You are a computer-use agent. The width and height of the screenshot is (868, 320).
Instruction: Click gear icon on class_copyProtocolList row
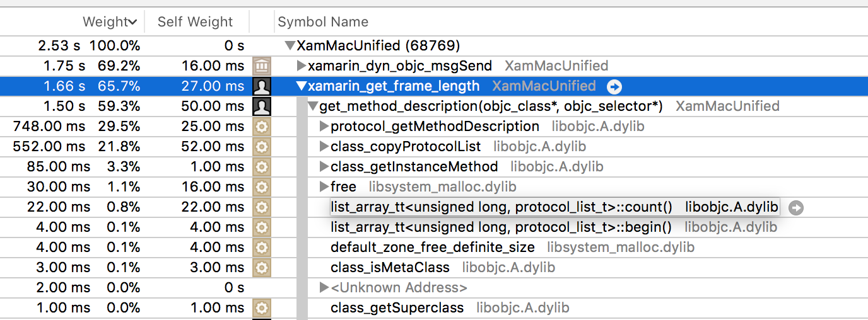pos(261,147)
